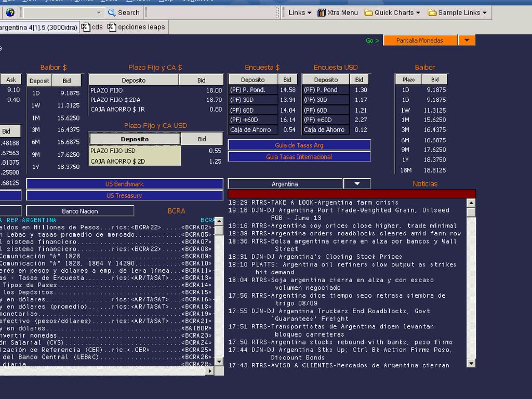This screenshot has height=399, width=532.
Task: Click the Go > link
Action: [x=372, y=41]
